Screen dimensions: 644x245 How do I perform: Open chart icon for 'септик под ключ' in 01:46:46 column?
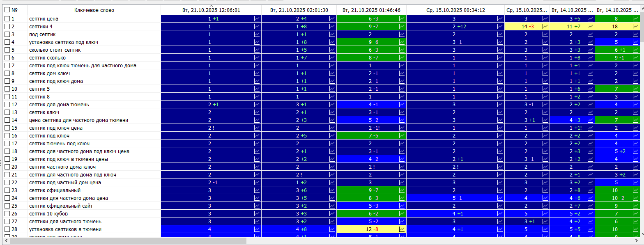[402, 135]
